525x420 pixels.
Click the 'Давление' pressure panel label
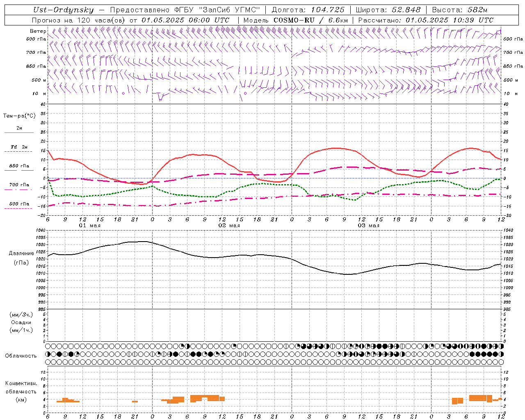pos(21,253)
